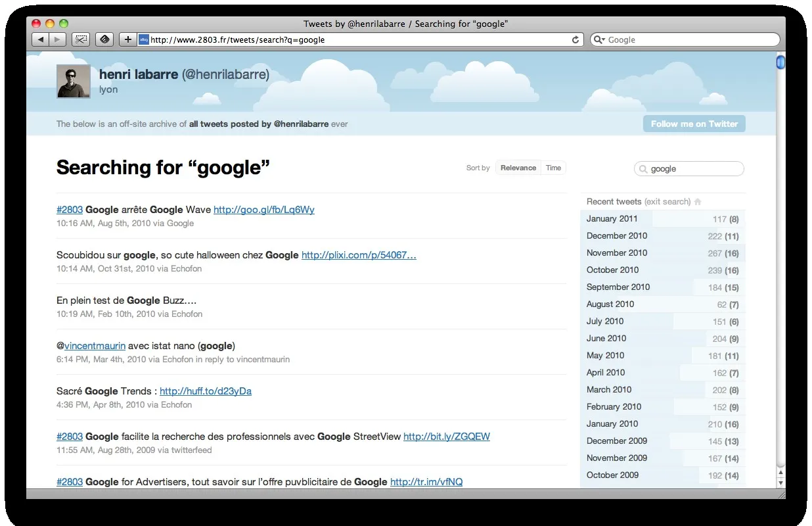Open search engine magnifier dropdown in toolbar
Viewport: 812px width, 526px height.
click(x=600, y=39)
